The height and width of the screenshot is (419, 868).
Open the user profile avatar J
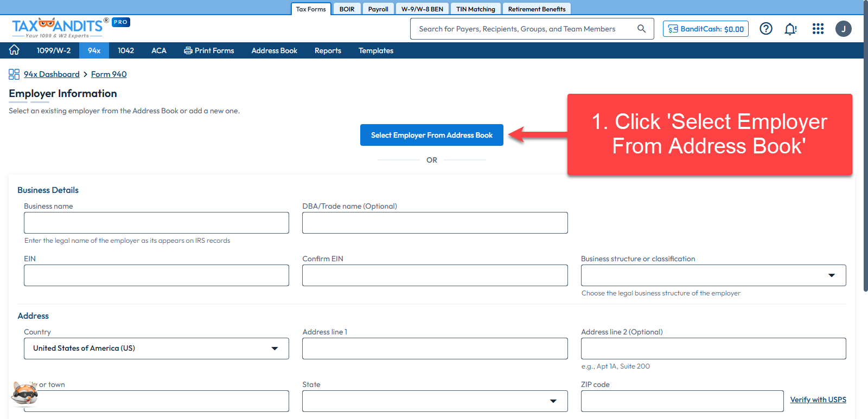[843, 29]
